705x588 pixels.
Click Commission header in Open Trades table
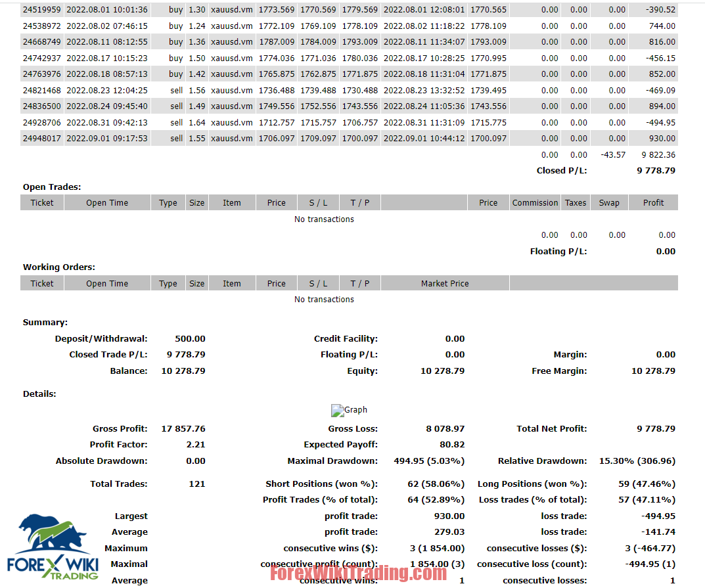[535, 203]
